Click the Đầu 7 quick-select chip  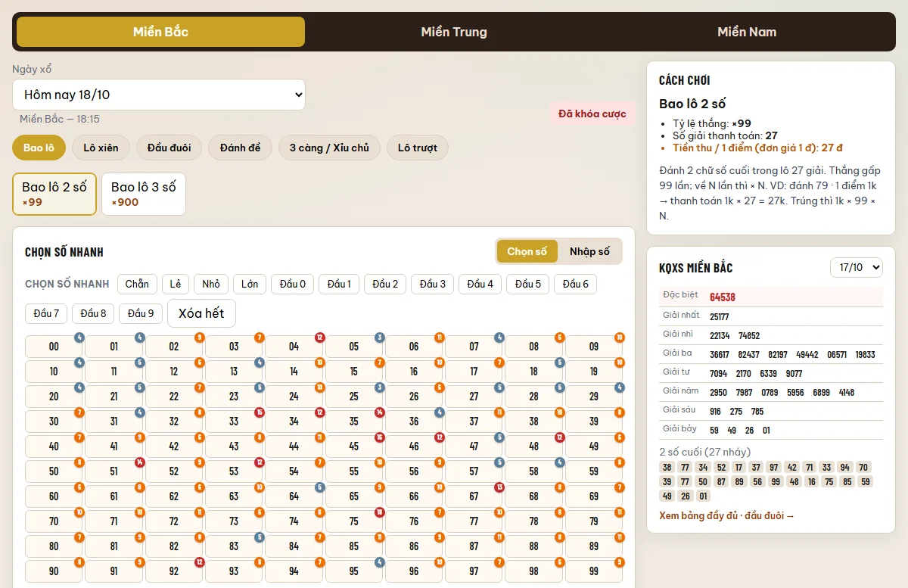tap(47, 313)
